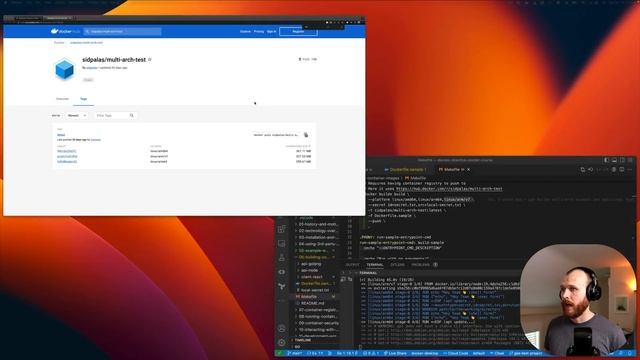The image size is (640, 360).
Task: Close the Makefile editor tab
Action: (x=468, y=169)
